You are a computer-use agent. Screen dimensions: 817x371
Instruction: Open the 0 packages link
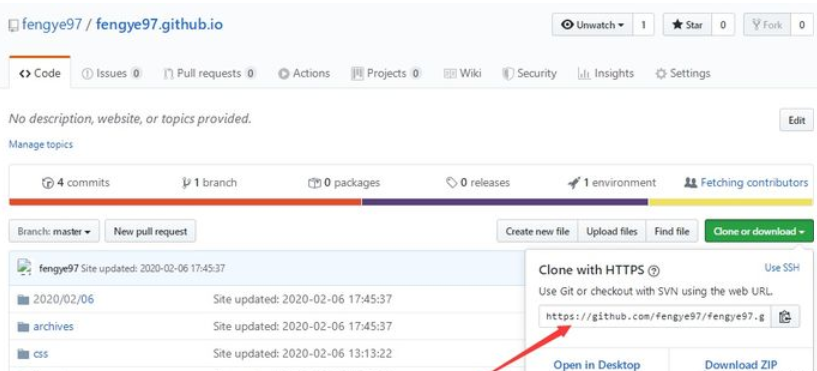point(344,183)
